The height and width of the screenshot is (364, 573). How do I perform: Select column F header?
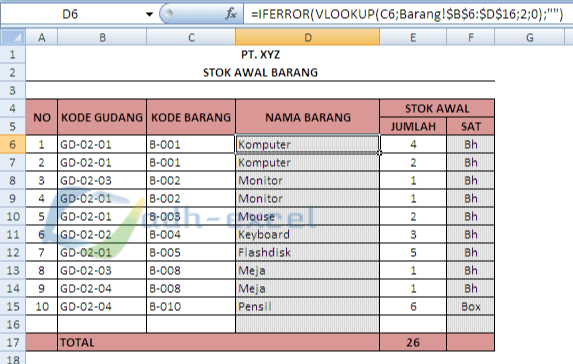(471, 37)
